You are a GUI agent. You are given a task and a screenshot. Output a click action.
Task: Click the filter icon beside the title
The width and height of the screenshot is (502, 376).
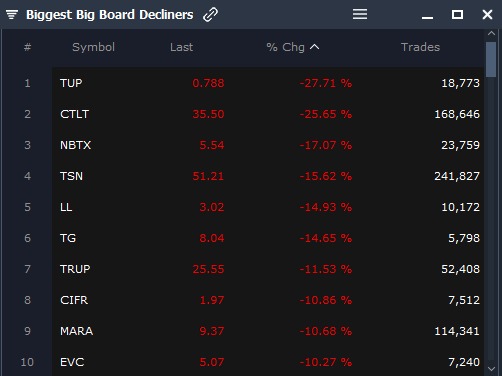12,15
